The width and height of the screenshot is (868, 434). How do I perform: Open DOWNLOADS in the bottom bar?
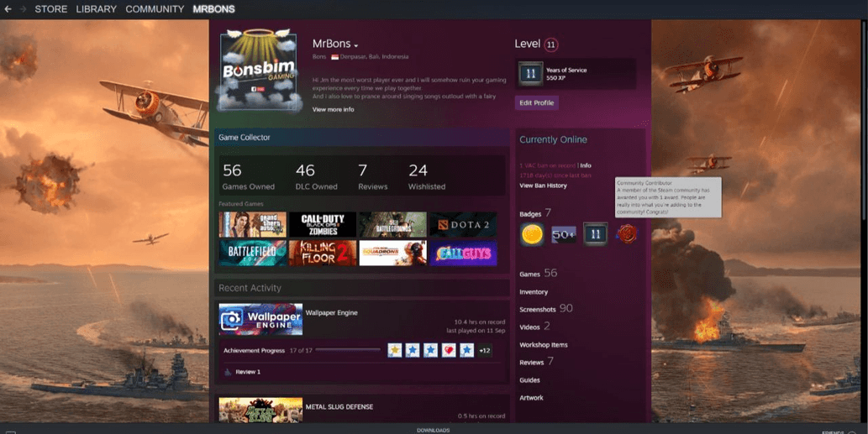433,430
